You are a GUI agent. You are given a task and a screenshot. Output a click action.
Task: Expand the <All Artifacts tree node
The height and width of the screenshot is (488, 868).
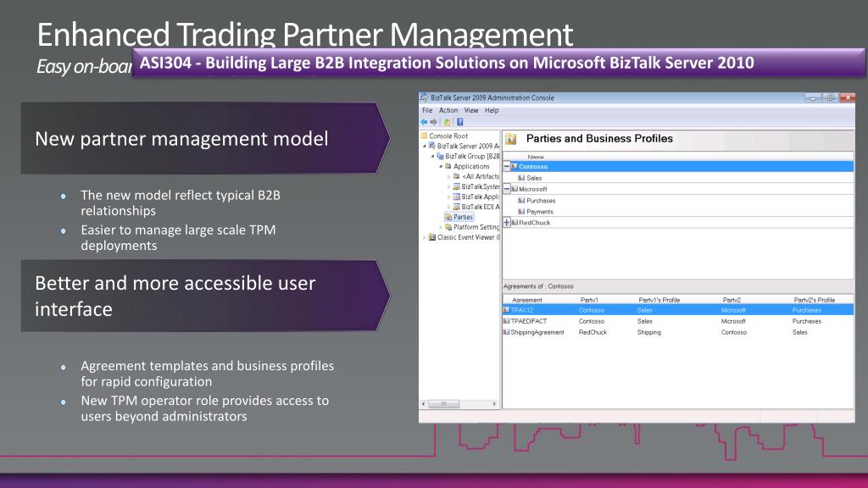(449, 176)
